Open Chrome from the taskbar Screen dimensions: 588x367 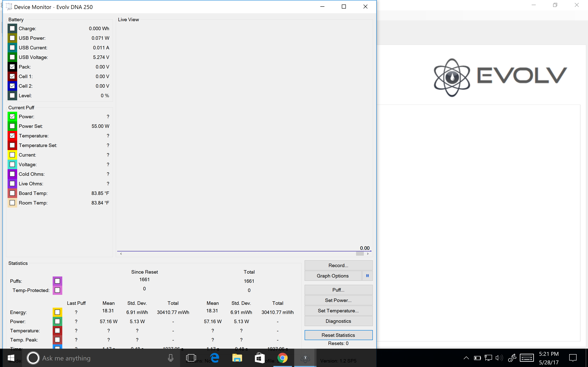282,358
